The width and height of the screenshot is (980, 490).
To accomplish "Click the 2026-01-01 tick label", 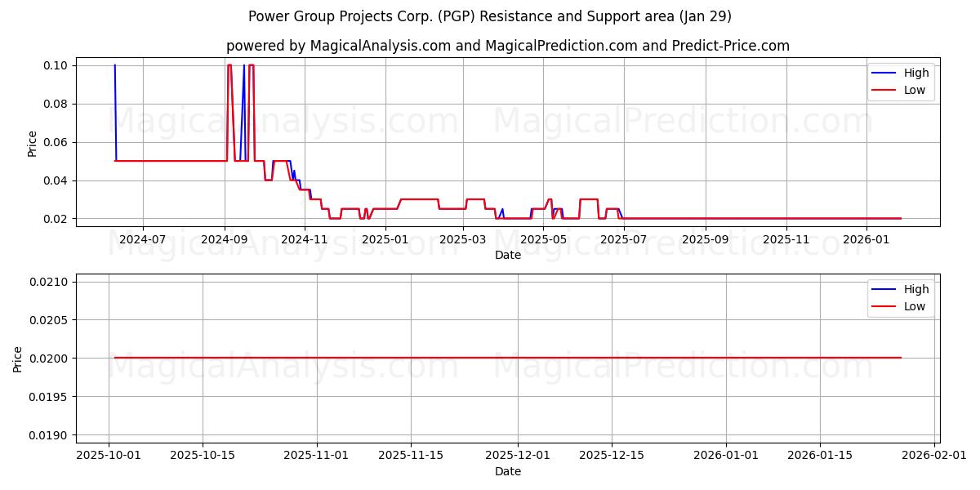I will [x=725, y=457].
